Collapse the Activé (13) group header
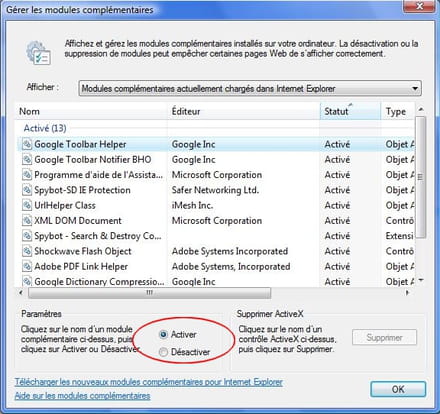Viewport: 440px width, 414px height. [x=45, y=128]
